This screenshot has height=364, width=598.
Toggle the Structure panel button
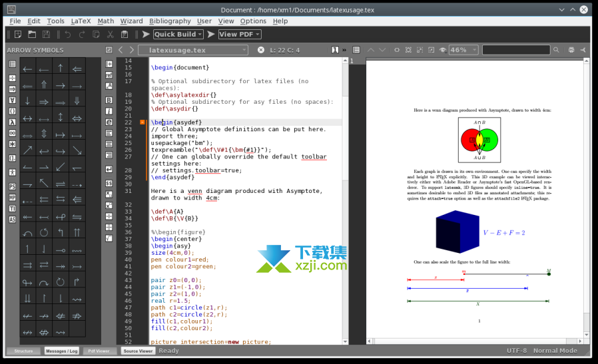24,351
